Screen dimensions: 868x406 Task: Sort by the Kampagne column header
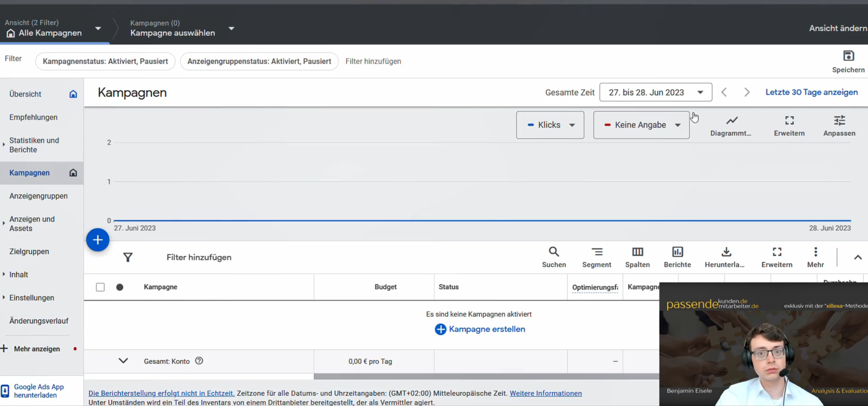pyautogui.click(x=160, y=287)
